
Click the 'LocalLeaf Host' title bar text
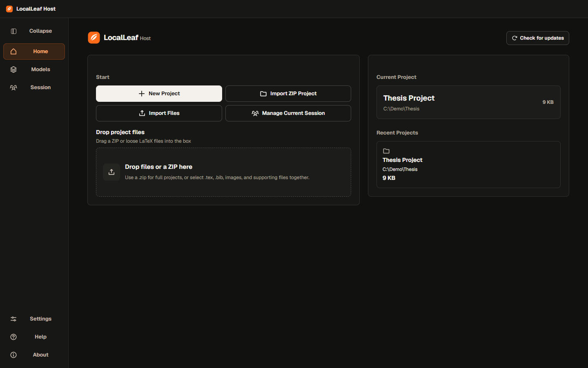(36, 9)
